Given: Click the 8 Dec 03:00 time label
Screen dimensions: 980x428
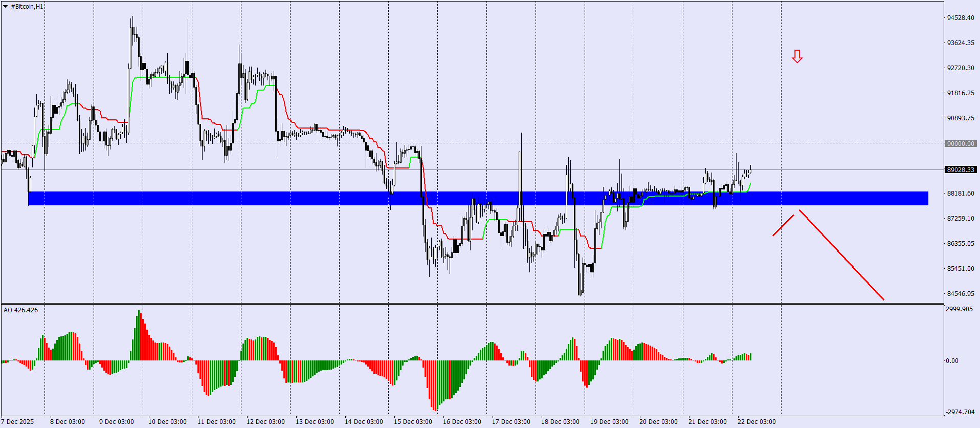Looking at the screenshot, I should coord(68,422).
